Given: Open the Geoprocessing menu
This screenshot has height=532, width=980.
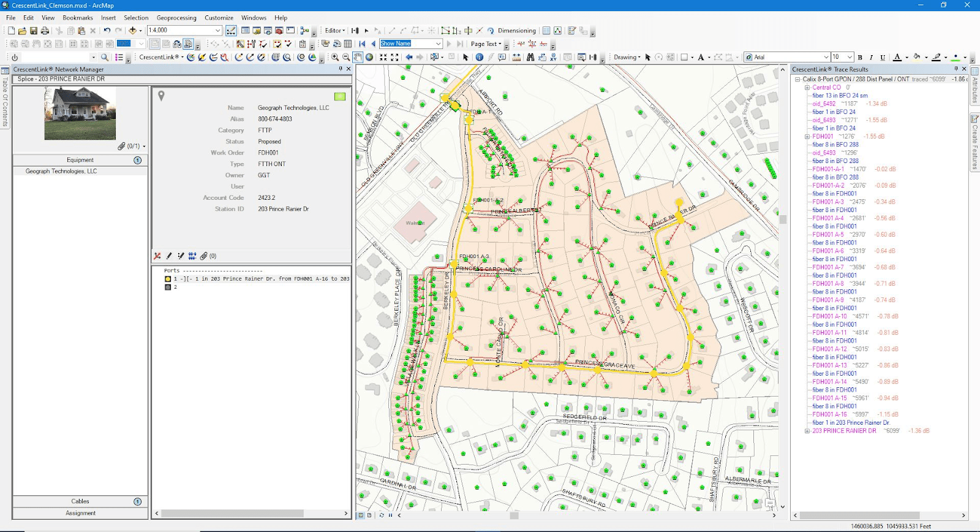Looking at the screenshot, I should (x=176, y=18).
